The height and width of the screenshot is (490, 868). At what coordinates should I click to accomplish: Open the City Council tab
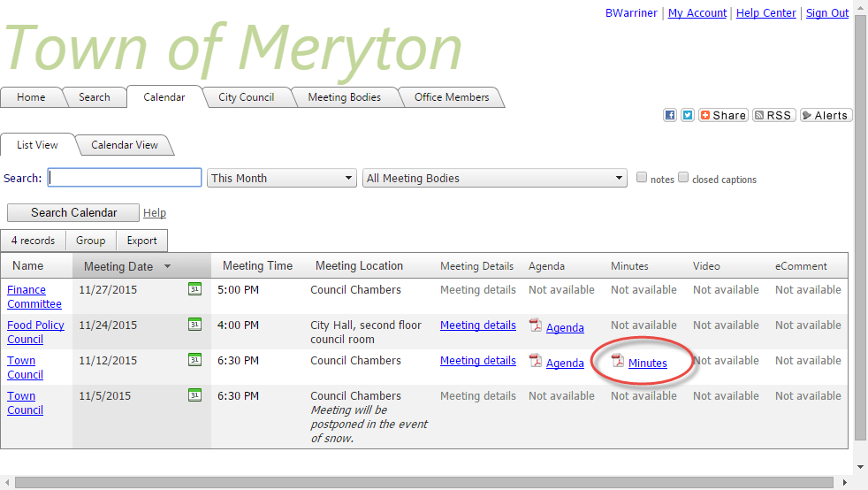point(246,97)
